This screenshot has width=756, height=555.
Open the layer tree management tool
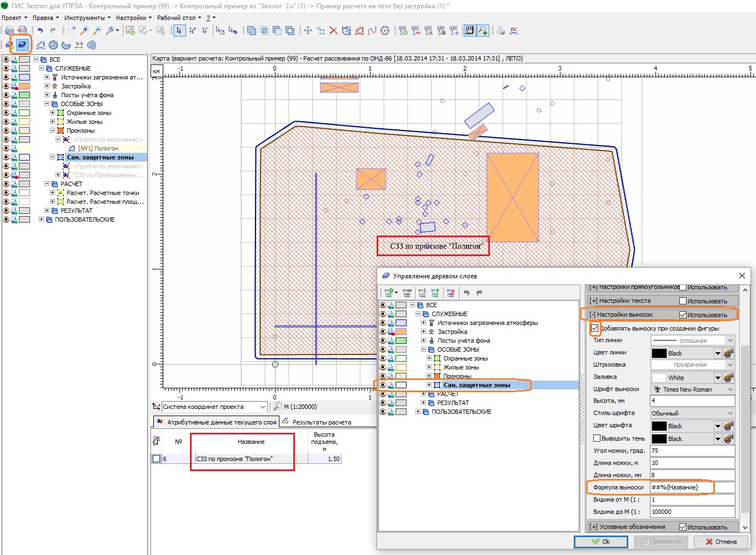coord(22,44)
